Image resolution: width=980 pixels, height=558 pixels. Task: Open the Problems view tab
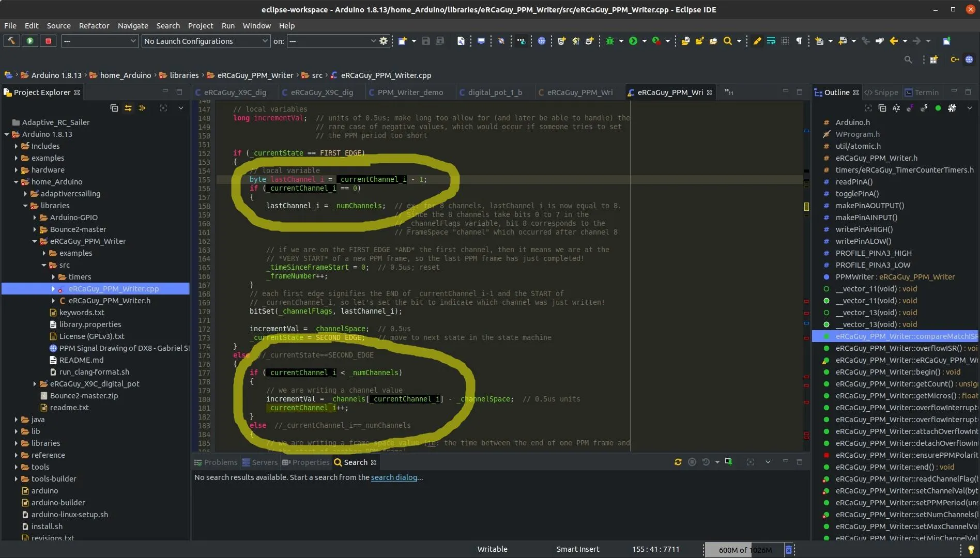(x=216, y=462)
